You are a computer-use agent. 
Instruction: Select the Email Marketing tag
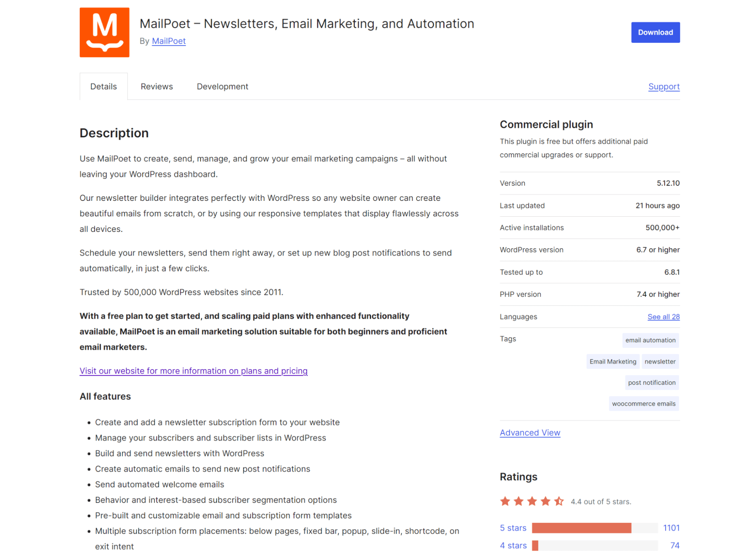613,361
